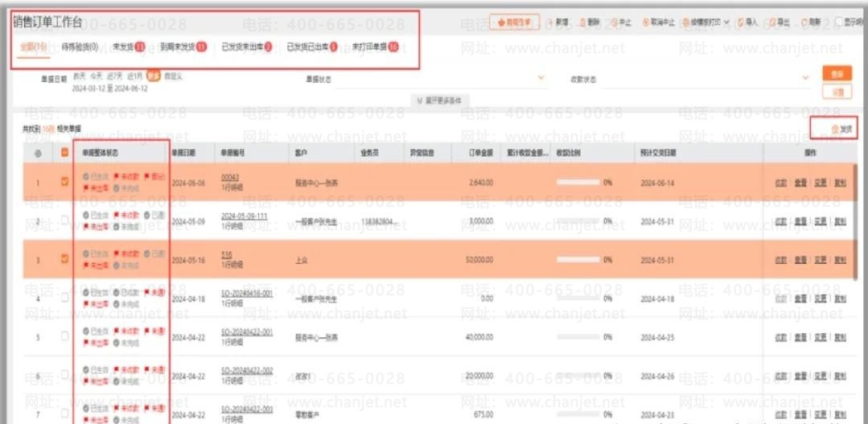
Task: Click the payment ratio bar for order 00043
Action: click(x=578, y=182)
